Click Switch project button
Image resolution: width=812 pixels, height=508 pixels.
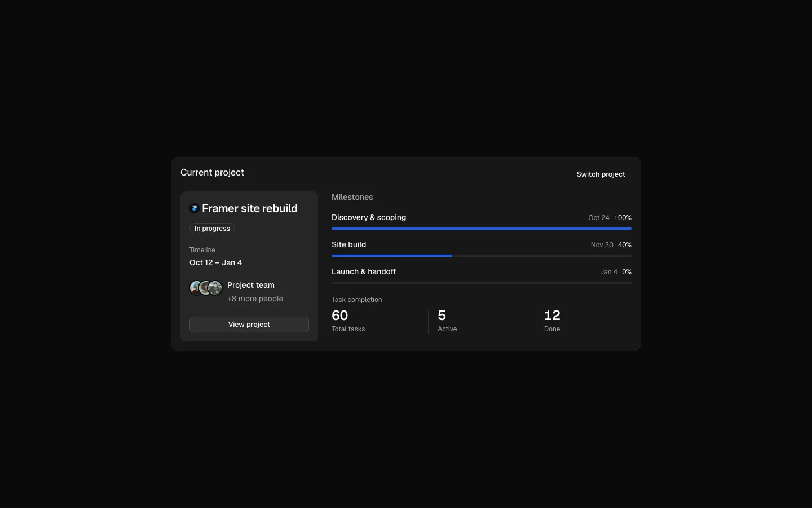coord(601,174)
